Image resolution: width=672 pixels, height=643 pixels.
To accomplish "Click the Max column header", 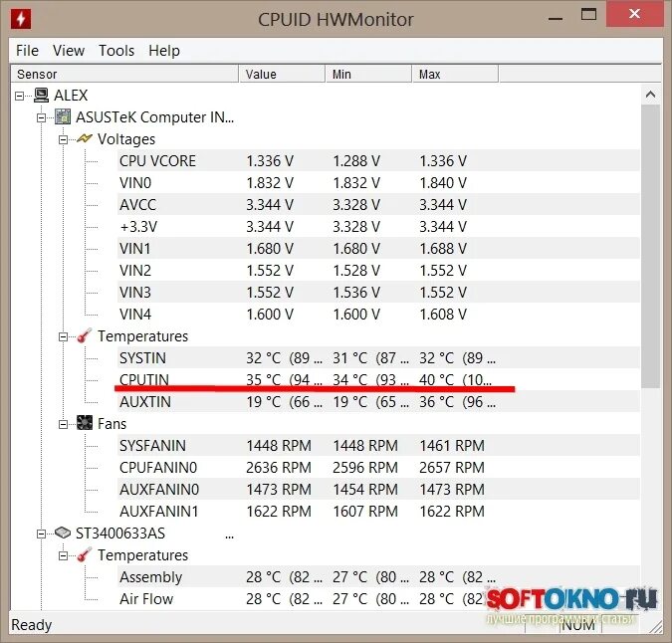I will pos(455,74).
